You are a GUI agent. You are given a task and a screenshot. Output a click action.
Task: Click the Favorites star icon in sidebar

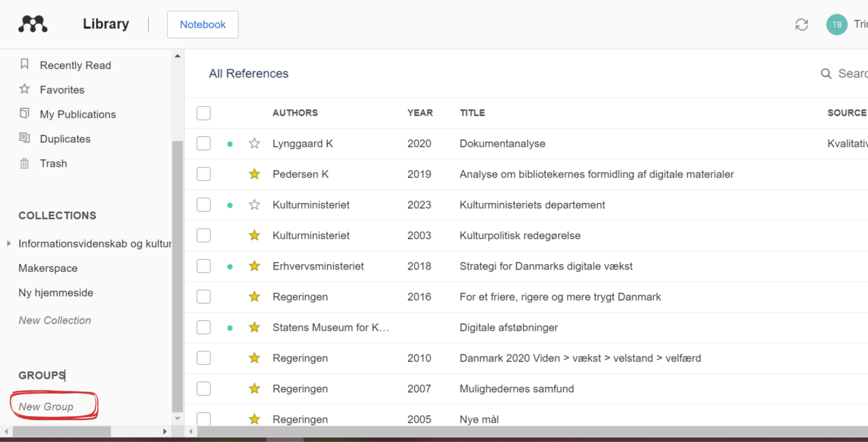coord(24,89)
